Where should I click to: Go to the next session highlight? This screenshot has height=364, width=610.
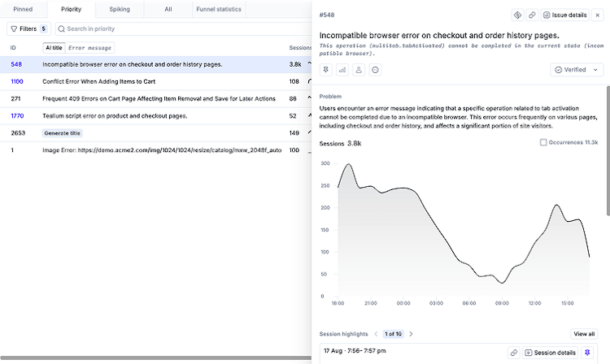[x=411, y=334]
